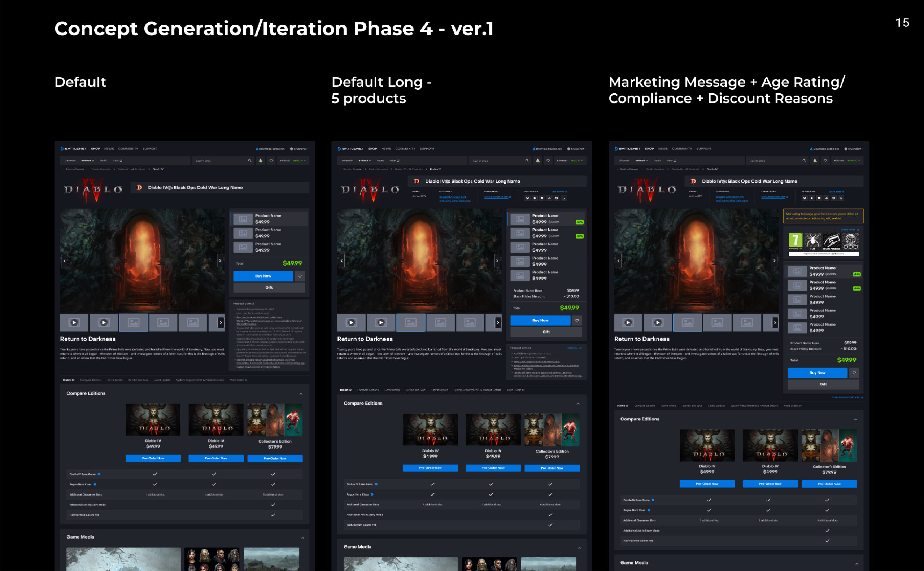This screenshot has height=571, width=924.
Task: Collapse Compare Editions section in Default Long mockup
Action: [578, 404]
